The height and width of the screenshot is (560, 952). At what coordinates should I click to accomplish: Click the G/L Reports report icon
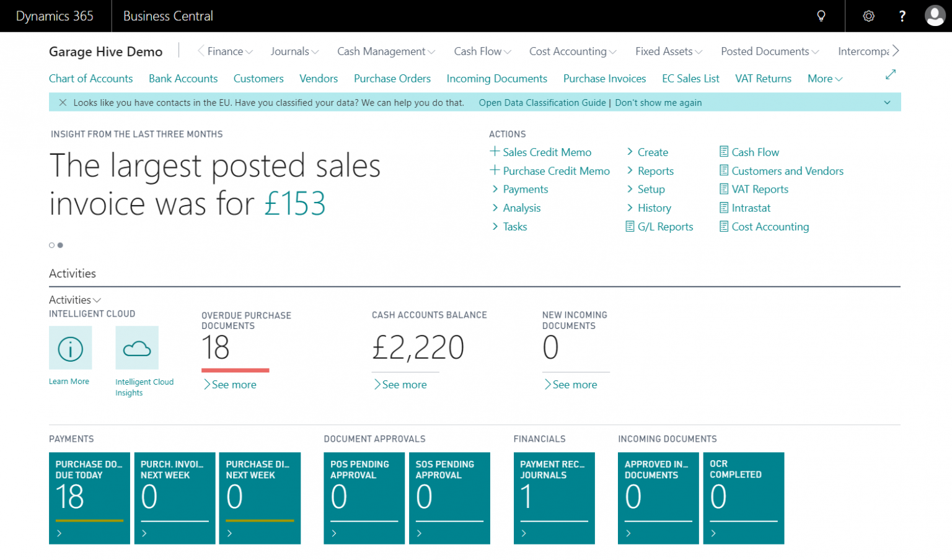click(630, 226)
